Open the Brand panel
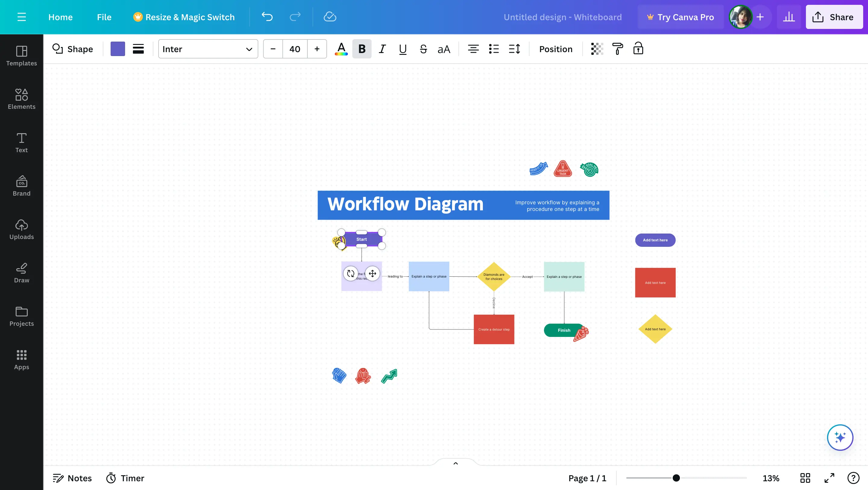This screenshot has width=868, height=490. point(22,186)
